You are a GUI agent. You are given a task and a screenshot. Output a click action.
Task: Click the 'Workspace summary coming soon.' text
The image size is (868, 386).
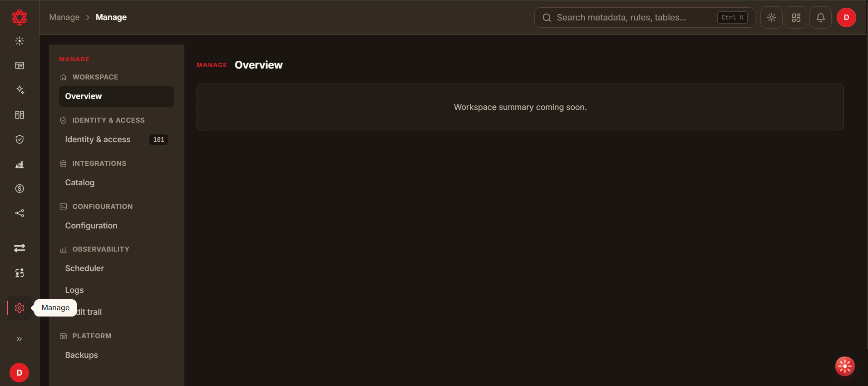point(520,107)
